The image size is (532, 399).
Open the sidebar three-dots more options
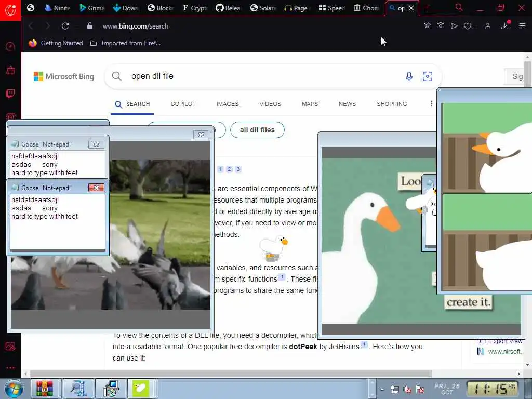coord(10,368)
